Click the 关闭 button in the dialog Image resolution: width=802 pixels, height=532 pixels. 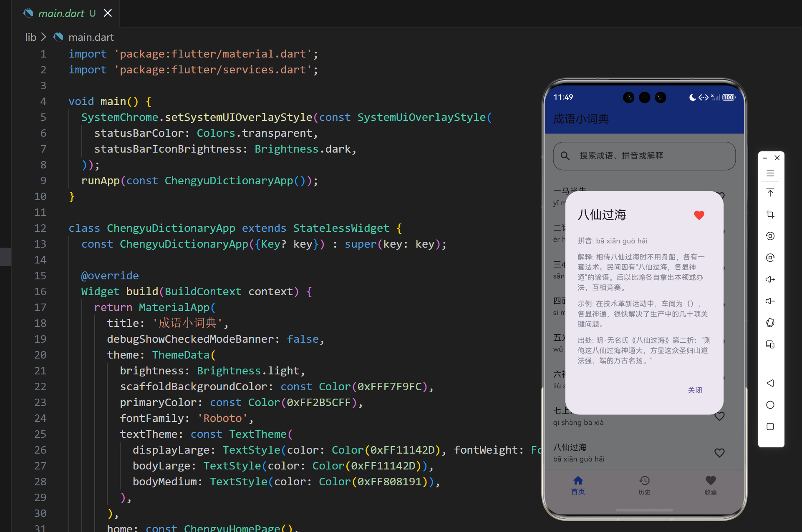click(695, 390)
